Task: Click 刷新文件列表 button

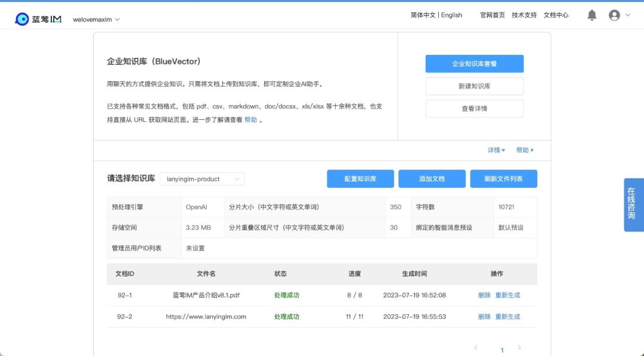Action: pyautogui.click(x=503, y=179)
